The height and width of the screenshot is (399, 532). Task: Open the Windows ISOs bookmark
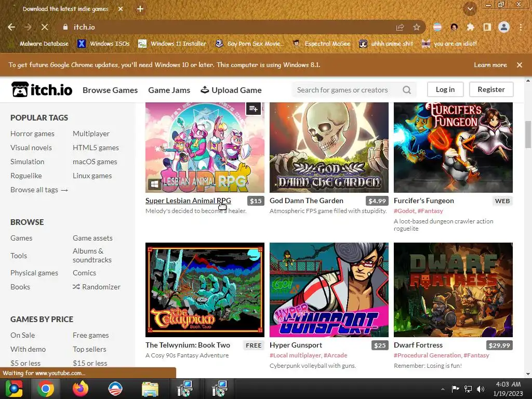coord(103,44)
